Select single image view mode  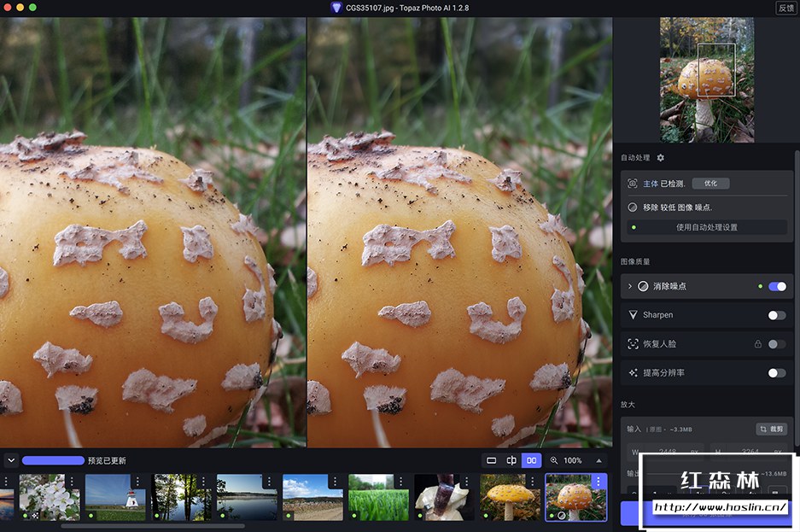click(492, 460)
